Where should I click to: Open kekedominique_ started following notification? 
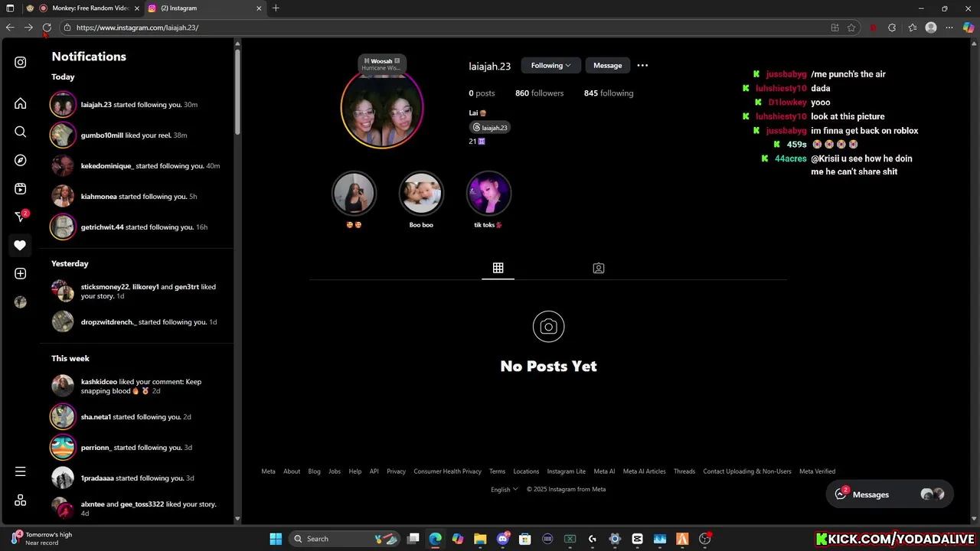click(x=136, y=165)
